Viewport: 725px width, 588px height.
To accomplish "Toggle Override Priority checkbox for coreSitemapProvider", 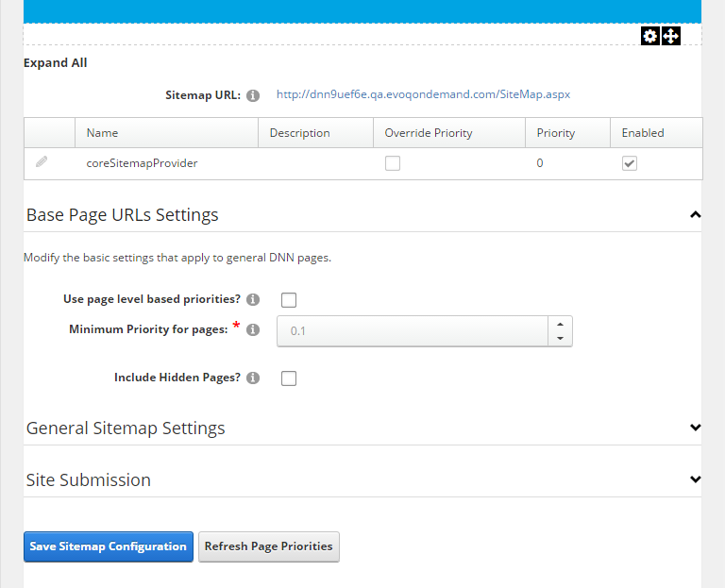I will [x=392, y=163].
